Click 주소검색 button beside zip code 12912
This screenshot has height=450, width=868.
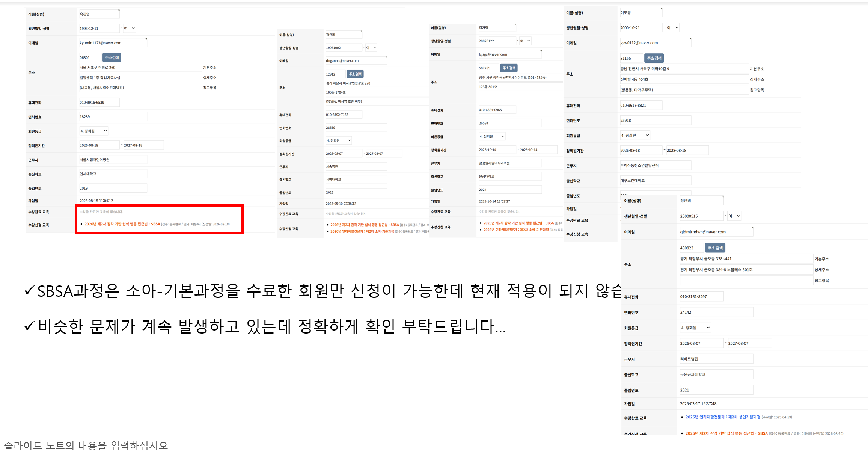pos(355,74)
